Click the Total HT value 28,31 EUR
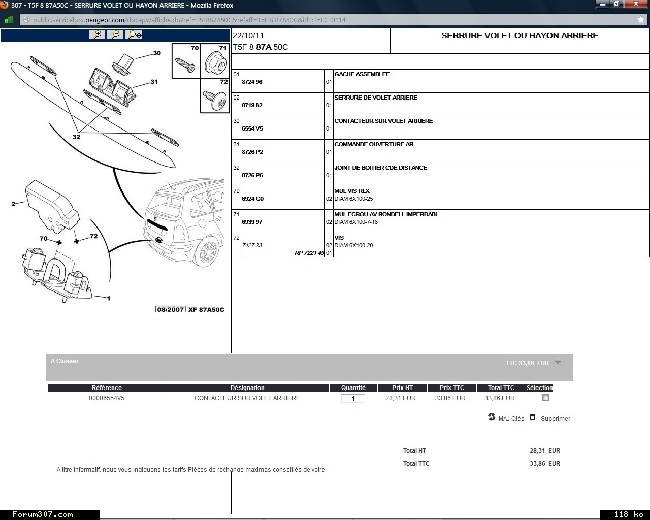 click(545, 450)
